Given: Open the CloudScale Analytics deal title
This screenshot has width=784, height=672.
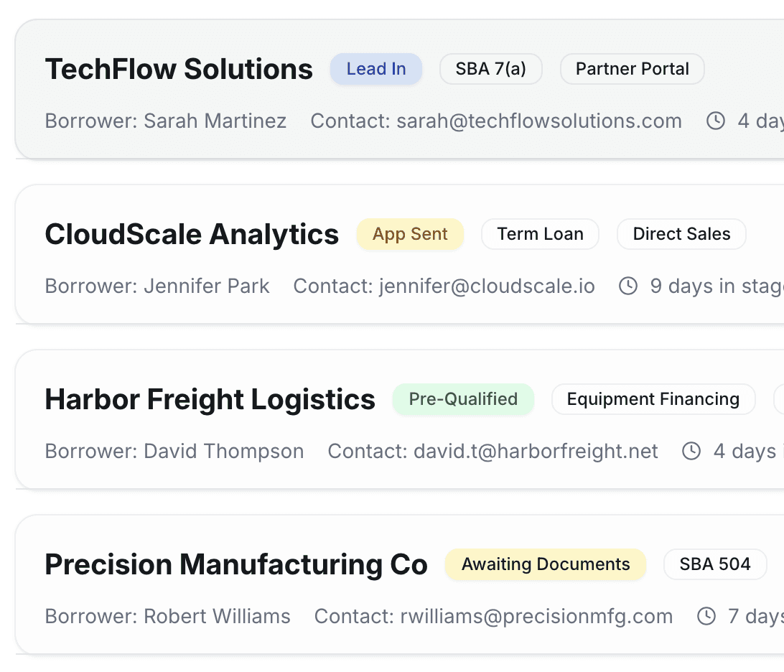Looking at the screenshot, I should (x=192, y=234).
